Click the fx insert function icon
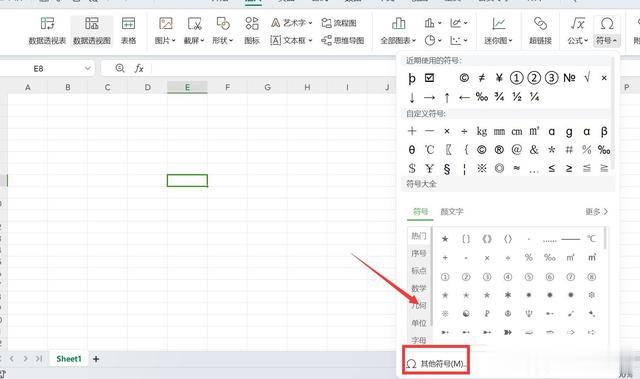 pos(139,69)
